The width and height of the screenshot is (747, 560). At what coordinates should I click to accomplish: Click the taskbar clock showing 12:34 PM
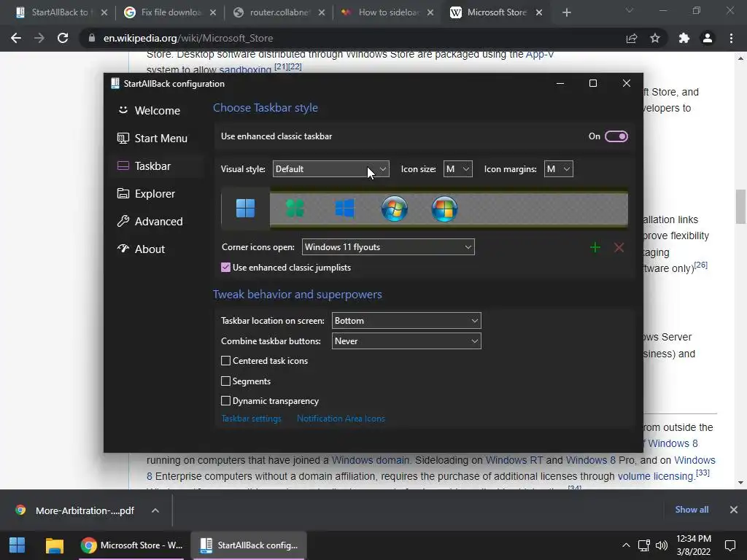(694, 545)
